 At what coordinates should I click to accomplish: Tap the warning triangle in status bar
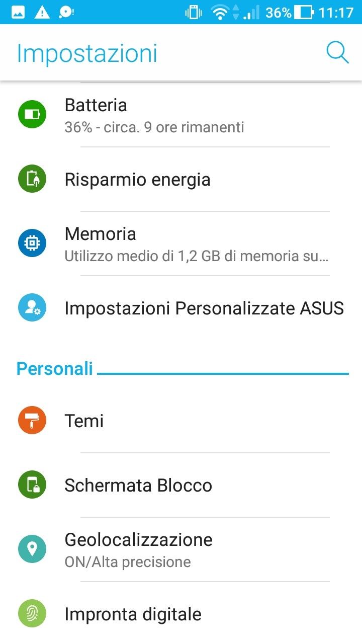(x=42, y=13)
